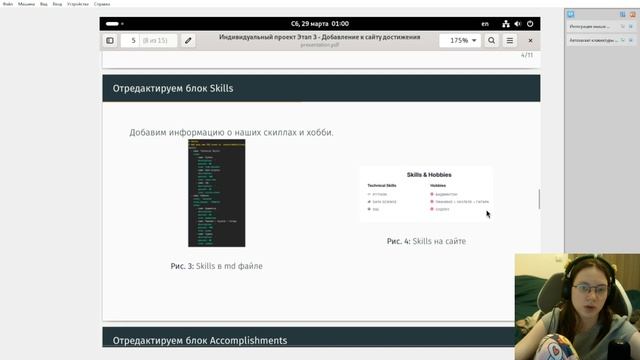Click the blue notification icon in the VirtualBox side panel
Viewport: 640px width, 360px height.
pyautogui.click(x=570, y=14)
